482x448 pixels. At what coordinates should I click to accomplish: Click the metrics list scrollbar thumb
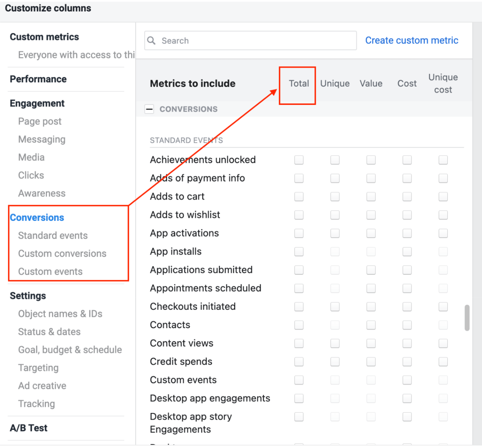467,318
